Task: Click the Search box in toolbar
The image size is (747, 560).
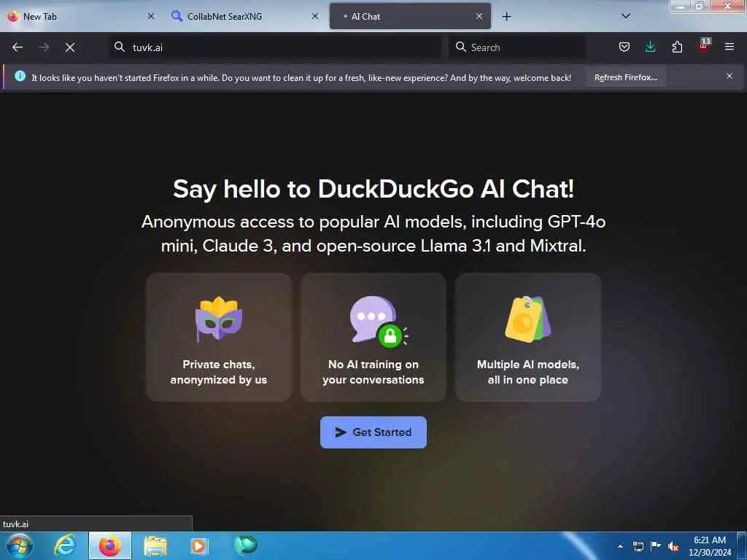Action: pos(517,47)
